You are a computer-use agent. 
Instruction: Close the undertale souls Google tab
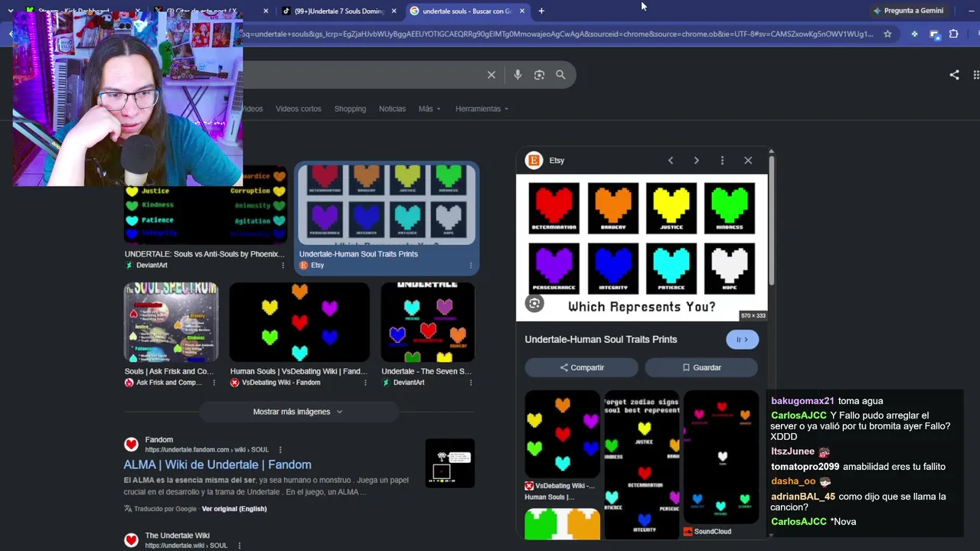(522, 11)
